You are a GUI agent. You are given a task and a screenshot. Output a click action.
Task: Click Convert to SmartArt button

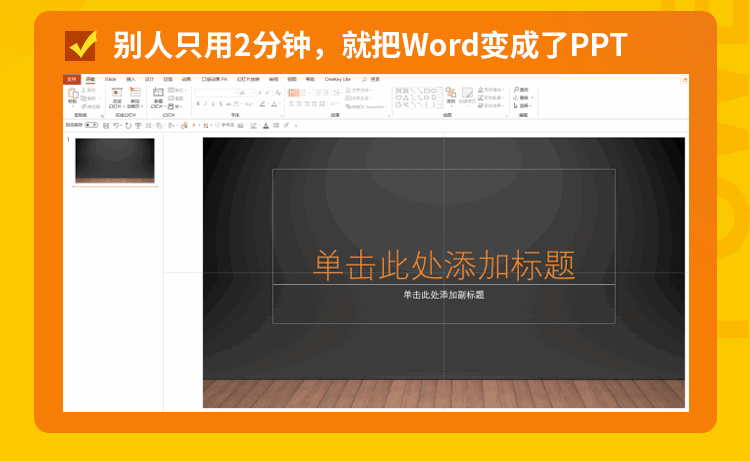click(x=365, y=107)
